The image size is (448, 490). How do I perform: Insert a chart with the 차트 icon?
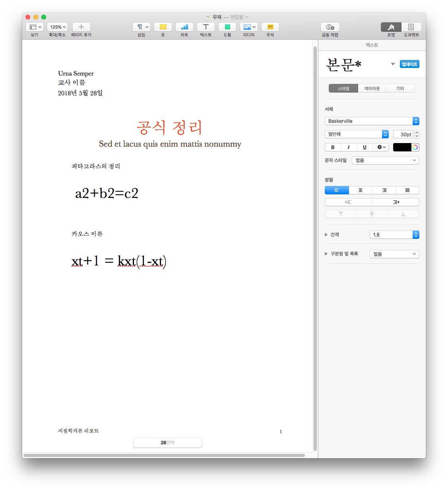point(184,27)
